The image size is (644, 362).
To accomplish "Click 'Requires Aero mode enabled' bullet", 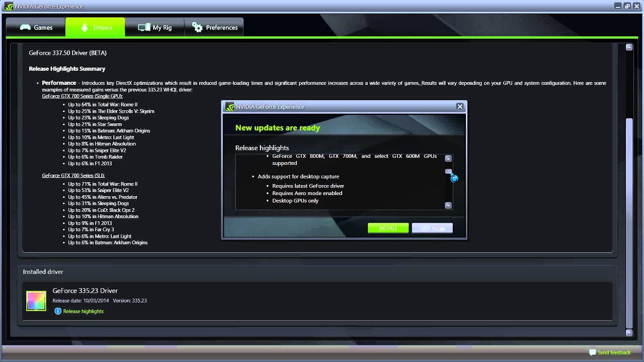I will [307, 193].
